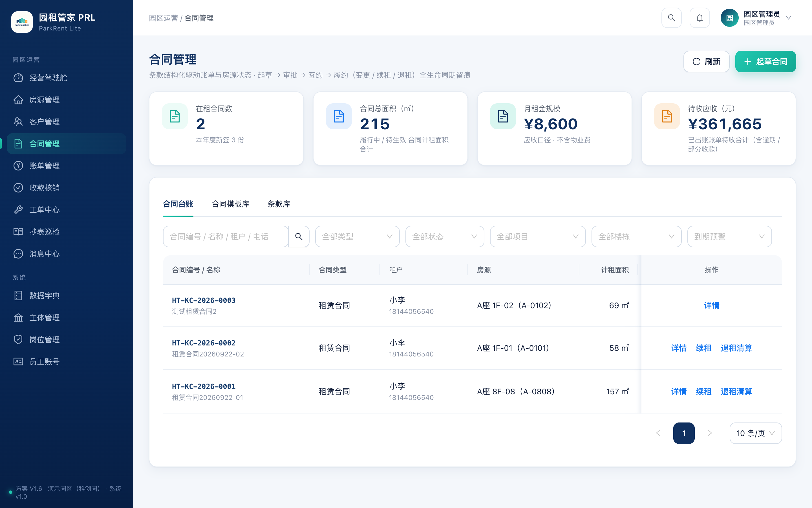Click the 房源管理 house icon
The height and width of the screenshot is (508, 812).
[x=18, y=100]
